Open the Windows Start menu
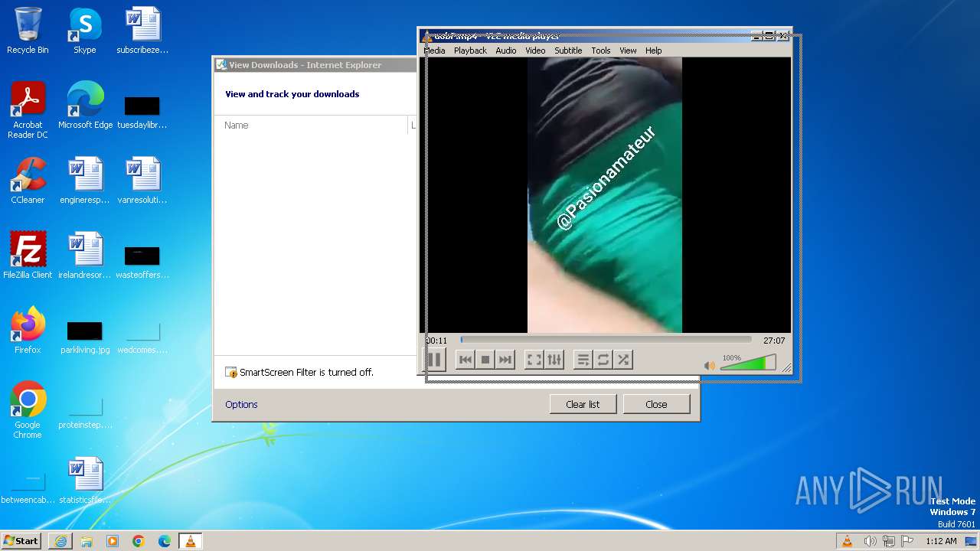This screenshot has height=551, width=980. pos(21,540)
